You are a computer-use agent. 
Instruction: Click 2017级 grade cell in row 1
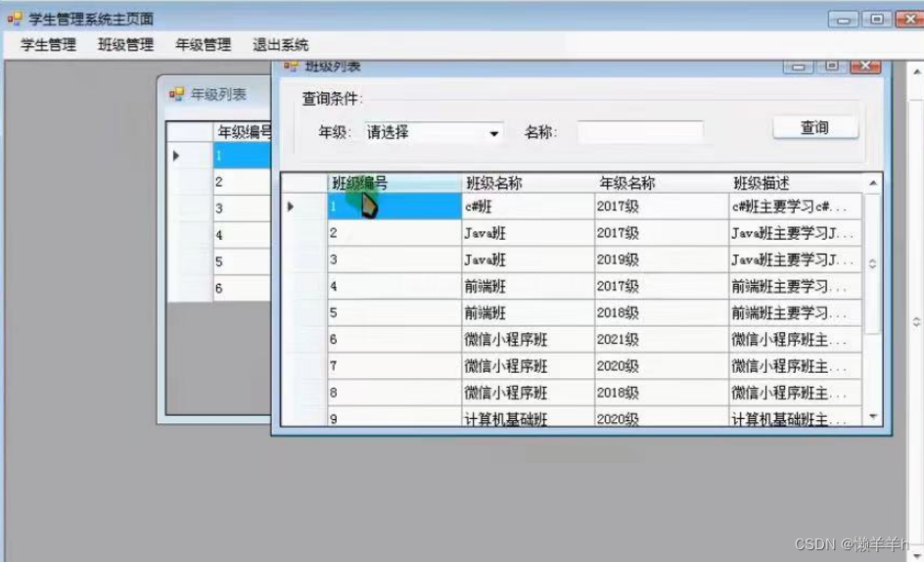(x=662, y=207)
